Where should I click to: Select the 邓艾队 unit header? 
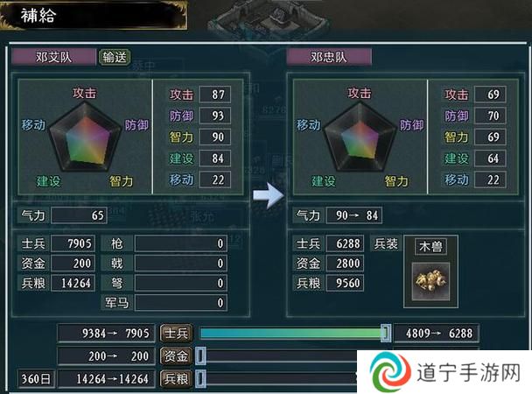point(53,57)
